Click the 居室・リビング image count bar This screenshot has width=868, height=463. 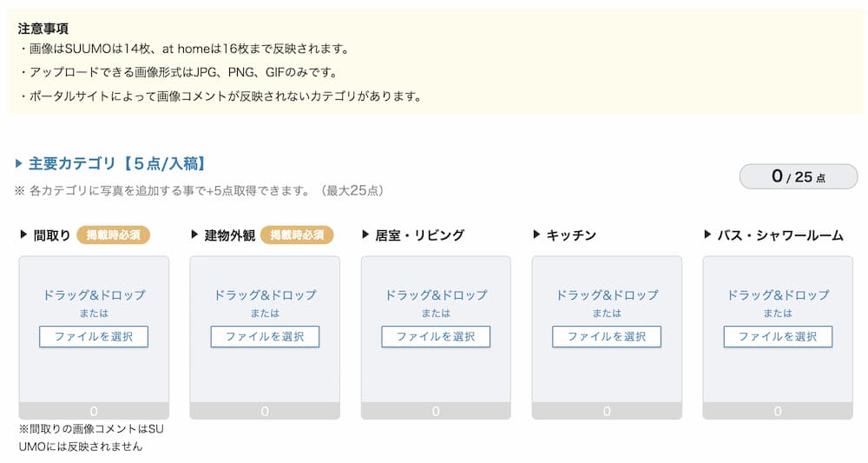[x=436, y=411]
